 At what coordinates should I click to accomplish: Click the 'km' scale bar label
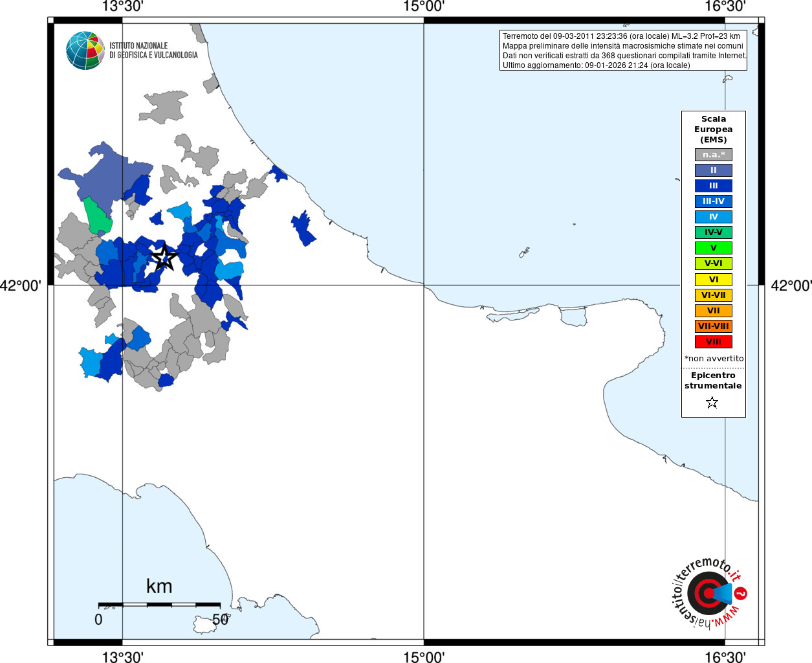click(159, 586)
